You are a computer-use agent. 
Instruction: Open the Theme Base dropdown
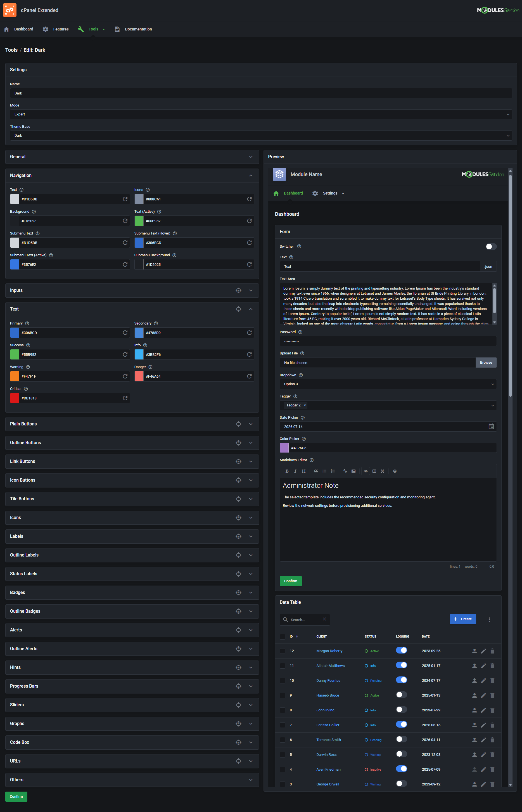coord(261,135)
